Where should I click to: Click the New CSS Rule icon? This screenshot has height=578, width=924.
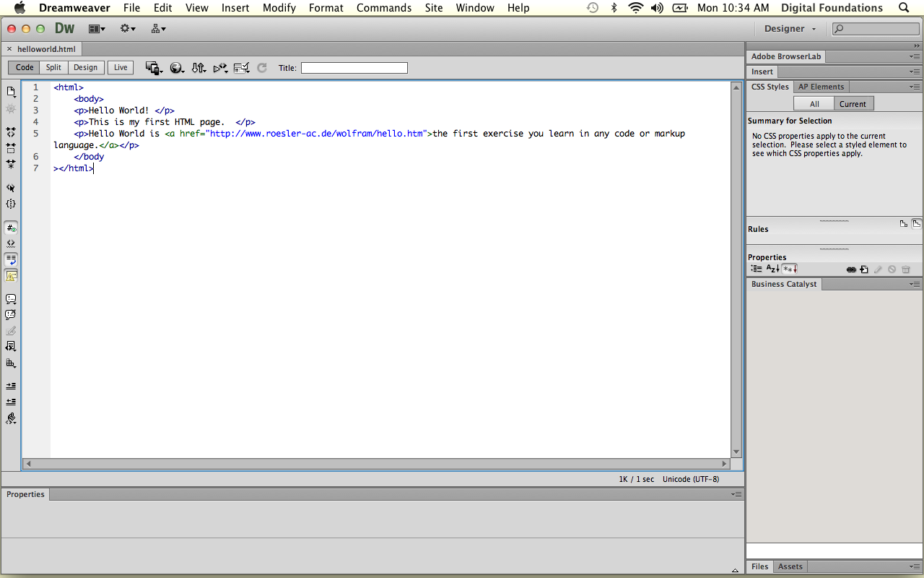click(864, 269)
